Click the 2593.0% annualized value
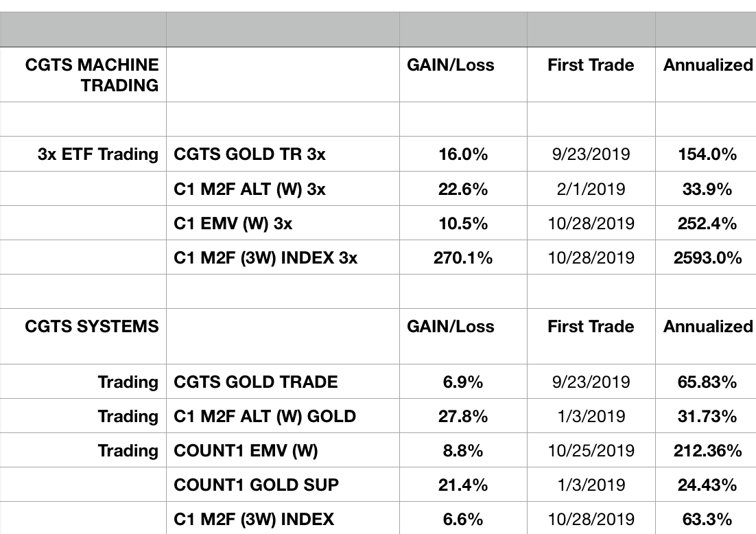756x534 pixels. [707, 258]
